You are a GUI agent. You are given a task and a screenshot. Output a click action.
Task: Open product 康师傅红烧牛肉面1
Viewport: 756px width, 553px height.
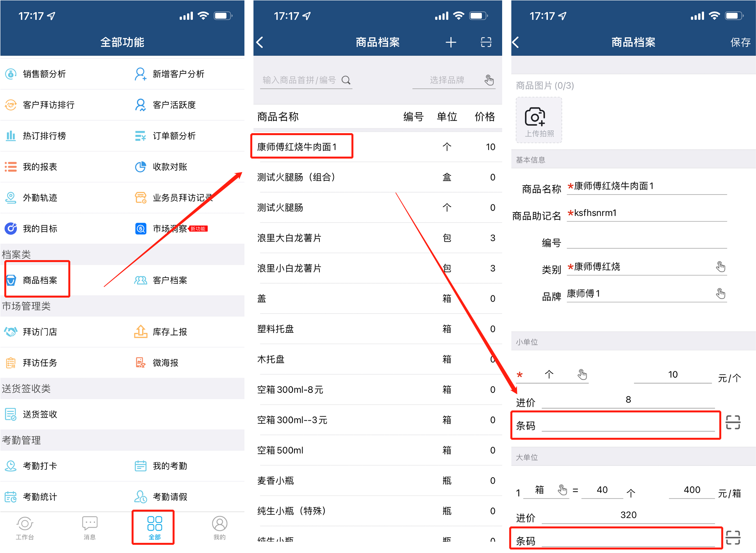pos(378,147)
